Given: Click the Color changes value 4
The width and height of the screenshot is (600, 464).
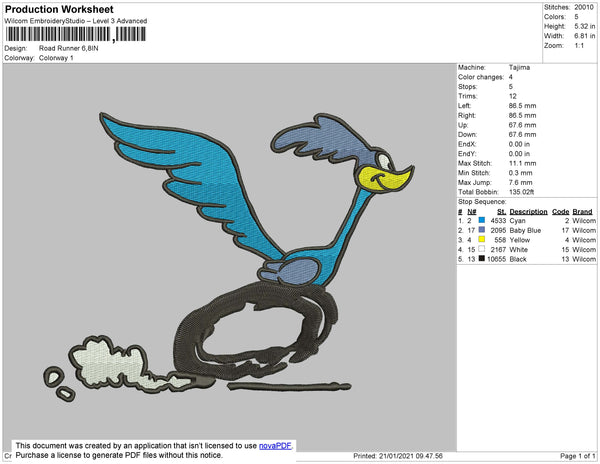Looking at the screenshot, I should tap(510, 77).
